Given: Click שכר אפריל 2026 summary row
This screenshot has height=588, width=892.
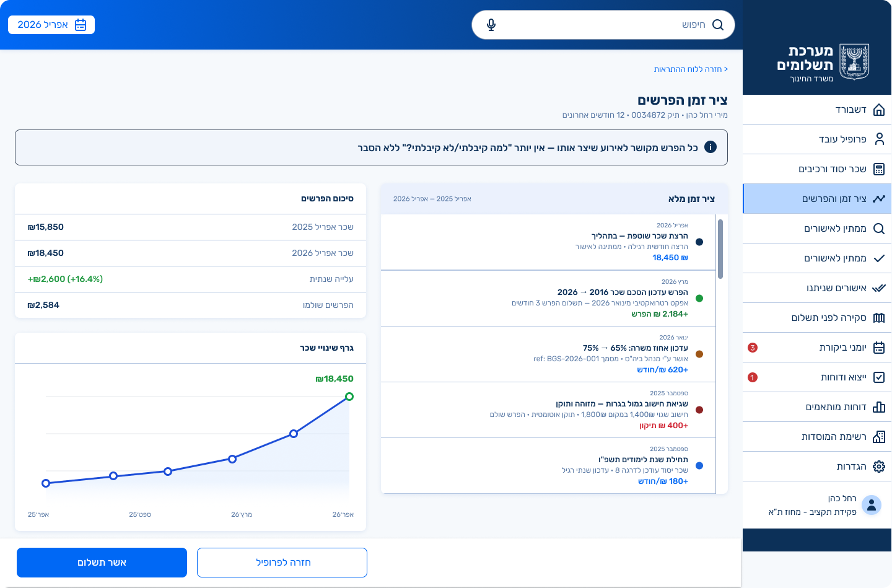Looking at the screenshot, I should pos(190,253).
